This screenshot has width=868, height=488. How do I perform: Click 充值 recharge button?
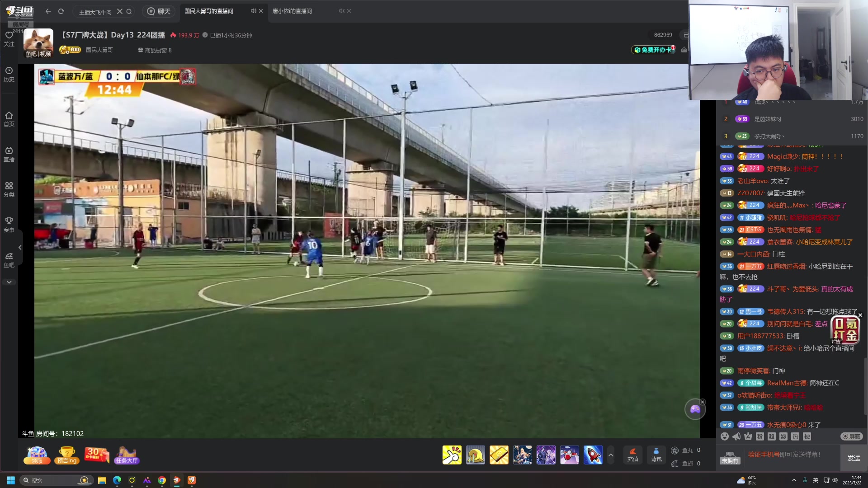(x=633, y=455)
